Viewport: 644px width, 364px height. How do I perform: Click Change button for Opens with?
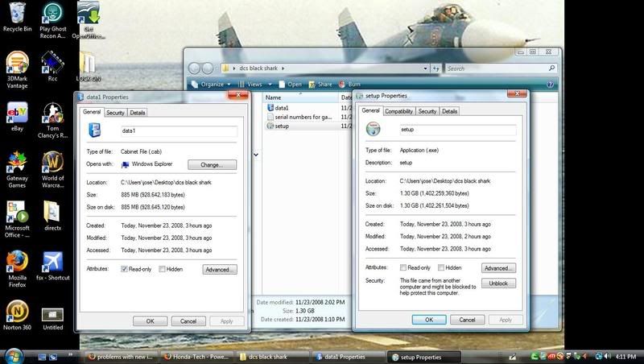pos(212,165)
